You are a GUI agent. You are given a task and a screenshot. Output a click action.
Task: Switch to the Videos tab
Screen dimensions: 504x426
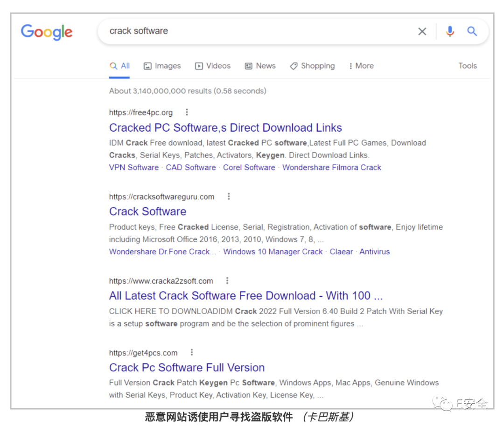213,66
